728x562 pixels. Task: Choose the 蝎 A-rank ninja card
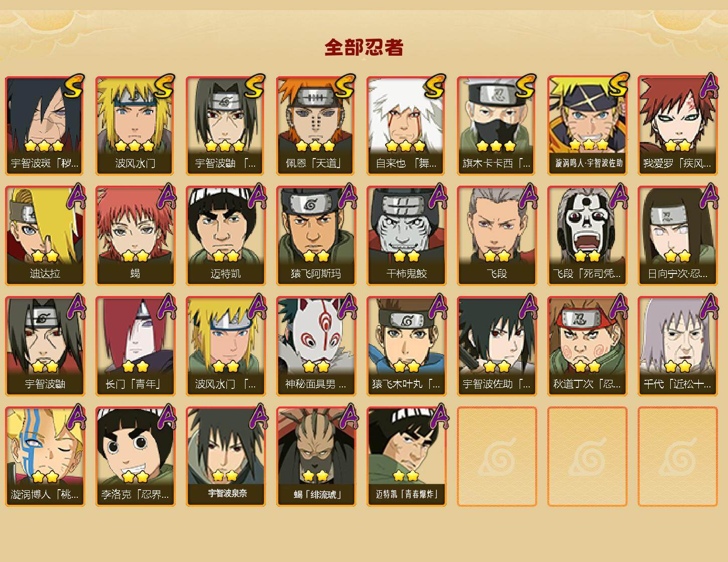(x=136, y=236)
